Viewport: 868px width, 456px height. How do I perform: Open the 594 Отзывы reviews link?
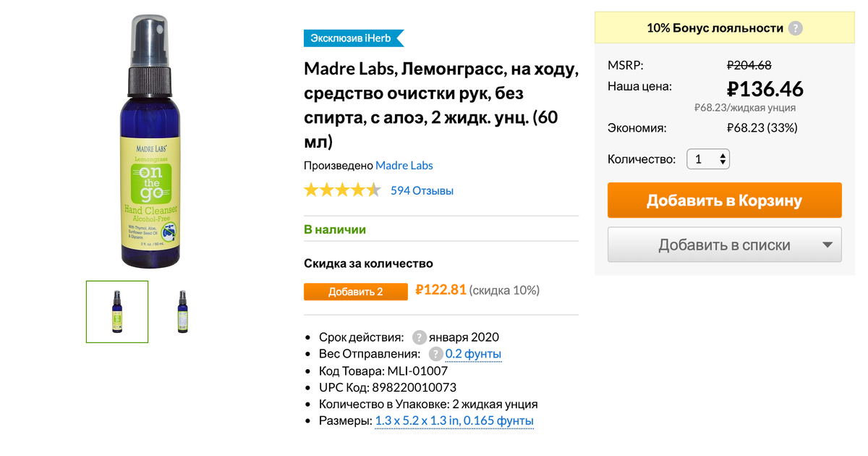[422, 191]
